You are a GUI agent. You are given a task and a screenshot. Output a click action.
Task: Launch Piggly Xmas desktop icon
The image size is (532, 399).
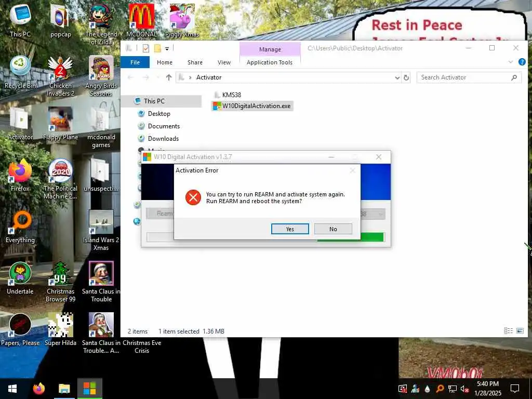[182, 20]
